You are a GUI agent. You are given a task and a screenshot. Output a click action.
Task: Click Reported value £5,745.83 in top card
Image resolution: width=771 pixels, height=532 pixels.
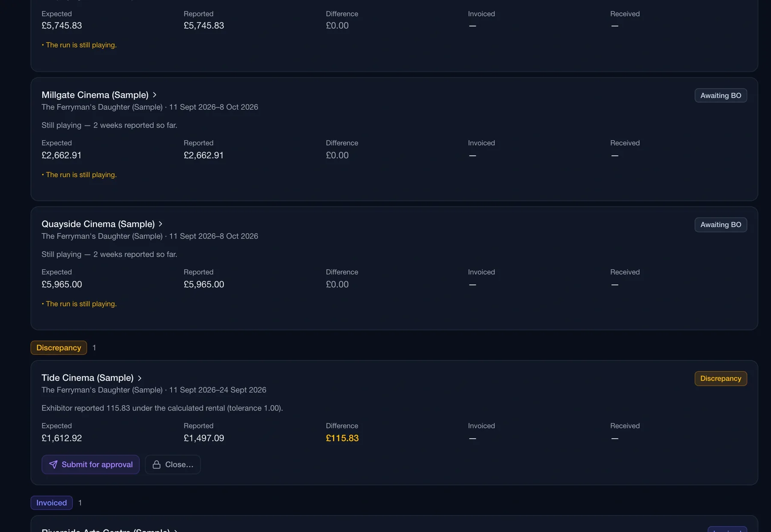tap(204, 25)
